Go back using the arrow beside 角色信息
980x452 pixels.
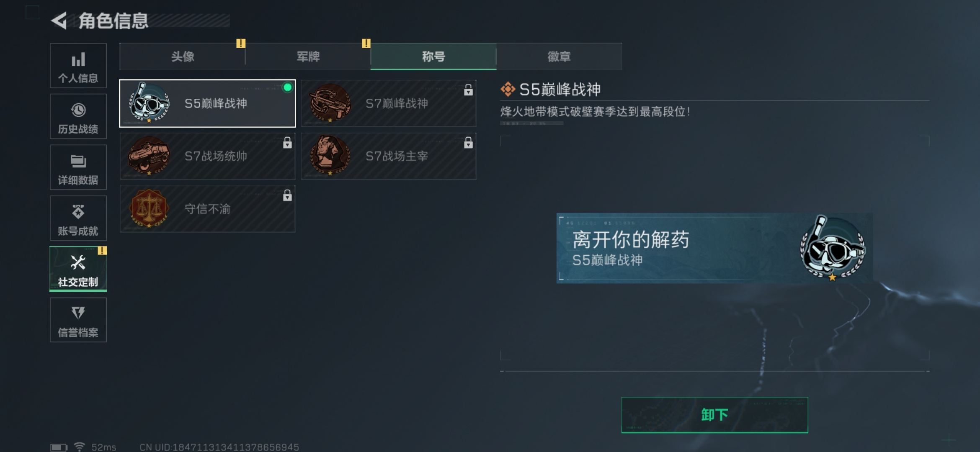point(59,21)
